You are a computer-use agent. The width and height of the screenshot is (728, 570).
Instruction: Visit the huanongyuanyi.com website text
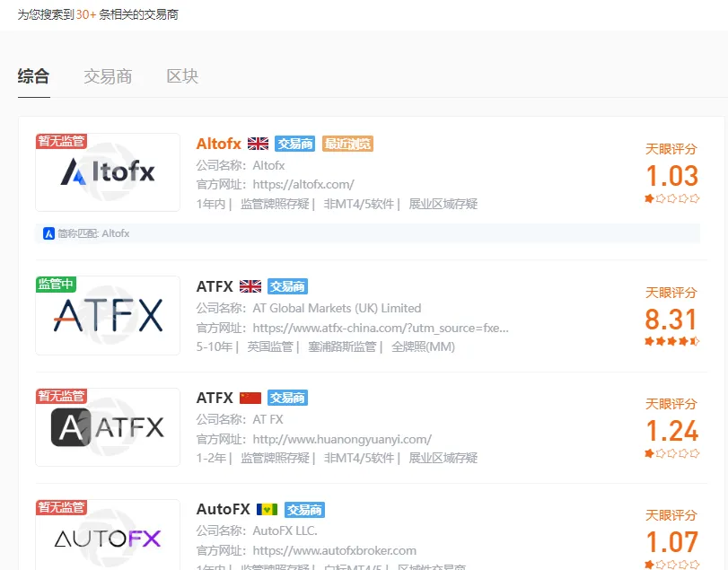(x=342, y=440)
